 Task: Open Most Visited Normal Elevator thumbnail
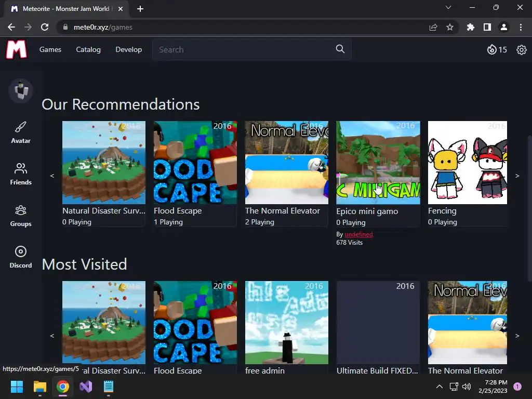(x=468, y=322)
